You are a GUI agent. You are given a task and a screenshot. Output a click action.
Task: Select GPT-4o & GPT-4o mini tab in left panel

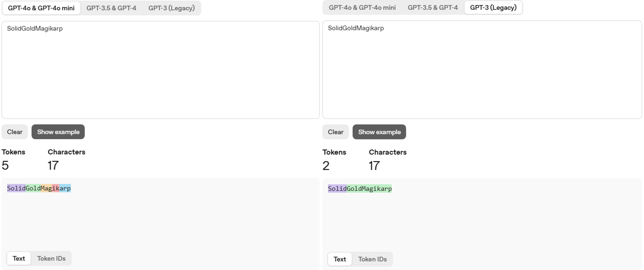(x=41, y=8)
